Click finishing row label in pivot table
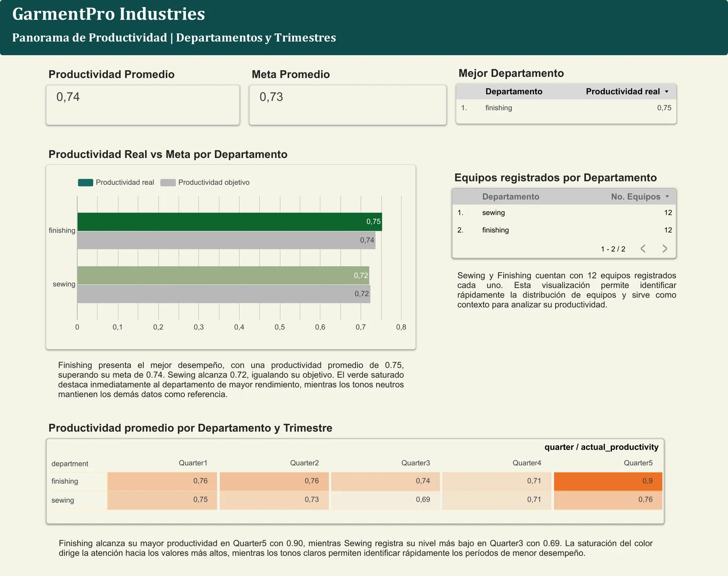 tap(65, 481)
